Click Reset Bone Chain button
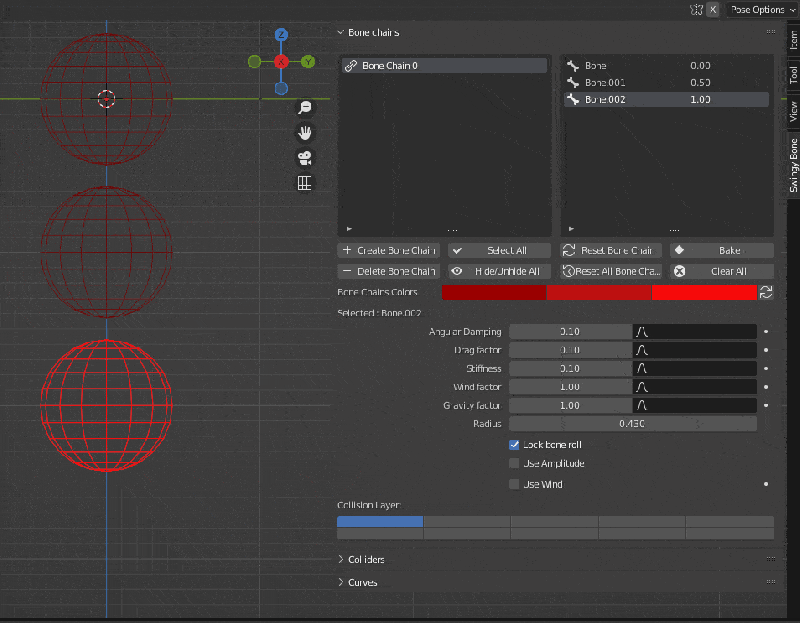800x623 pixels. tap(611, 251)
